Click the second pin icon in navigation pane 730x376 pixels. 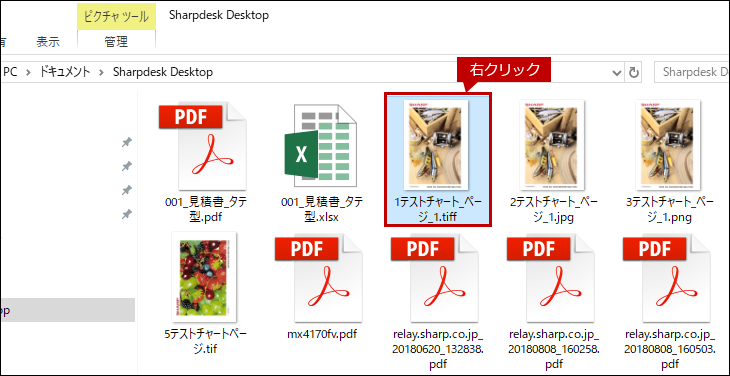point(126,166)
